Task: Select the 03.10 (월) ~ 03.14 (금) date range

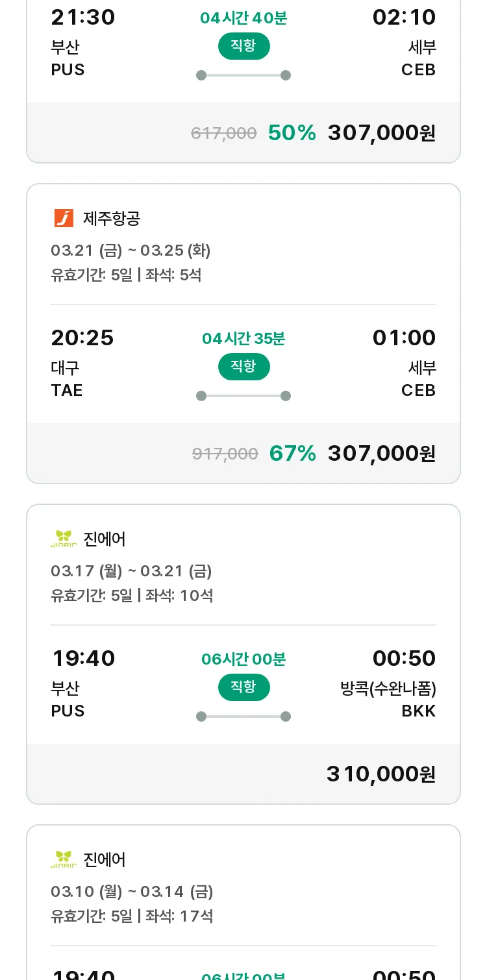Action: pyautogui.click(x=132, y=892)
